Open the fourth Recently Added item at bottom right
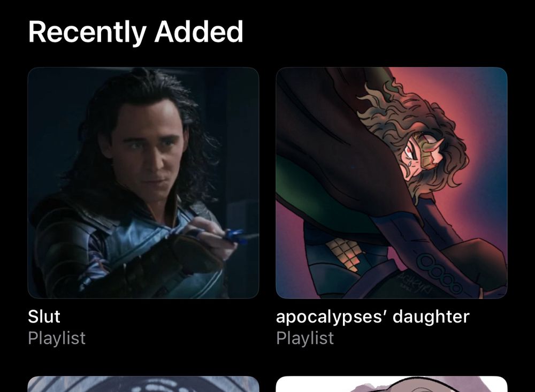Screen dimensions: 535x392 coord(392,384)
